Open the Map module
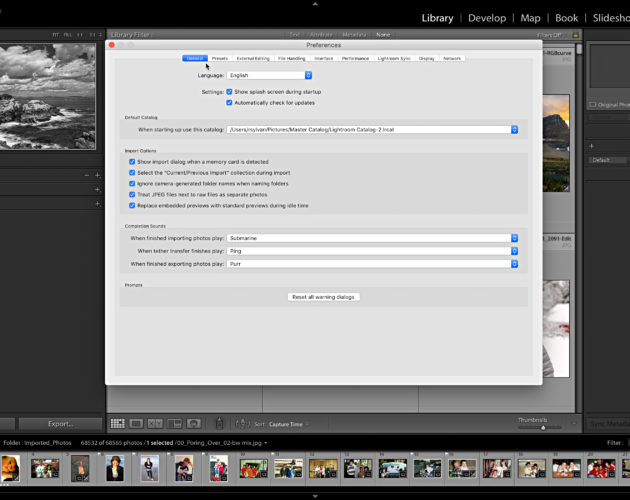Screen dimensions: 630x500 [x=530, y=18]
